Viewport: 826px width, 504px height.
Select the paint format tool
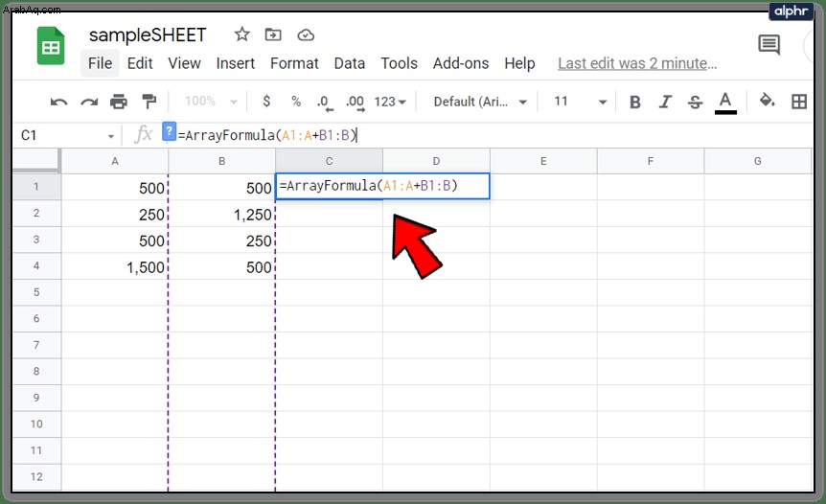[149, 102]
